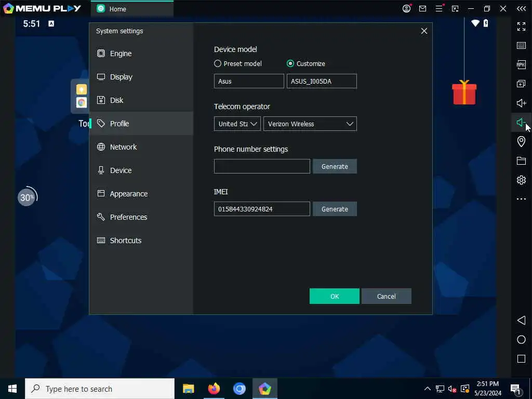Screen dimensions: 532x399
Task: Open the Network settings section
Action: [141, 147]
